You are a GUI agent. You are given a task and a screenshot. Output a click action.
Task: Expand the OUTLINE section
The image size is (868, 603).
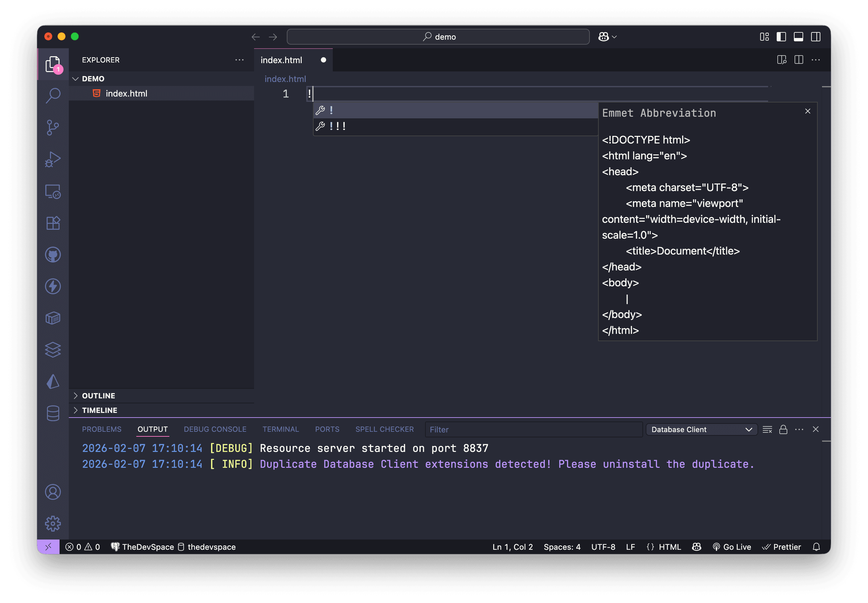[x=98, y=396]
